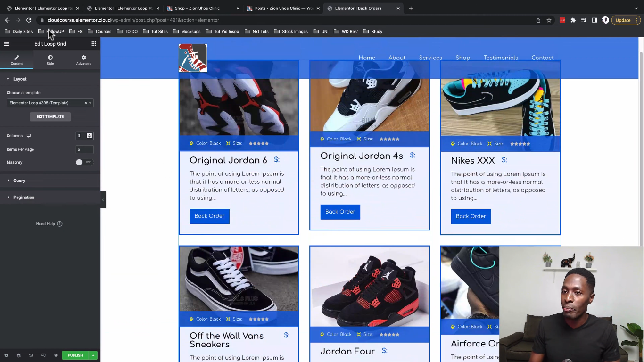
Task: Select the Content tab
Action: tap(17, 60)
